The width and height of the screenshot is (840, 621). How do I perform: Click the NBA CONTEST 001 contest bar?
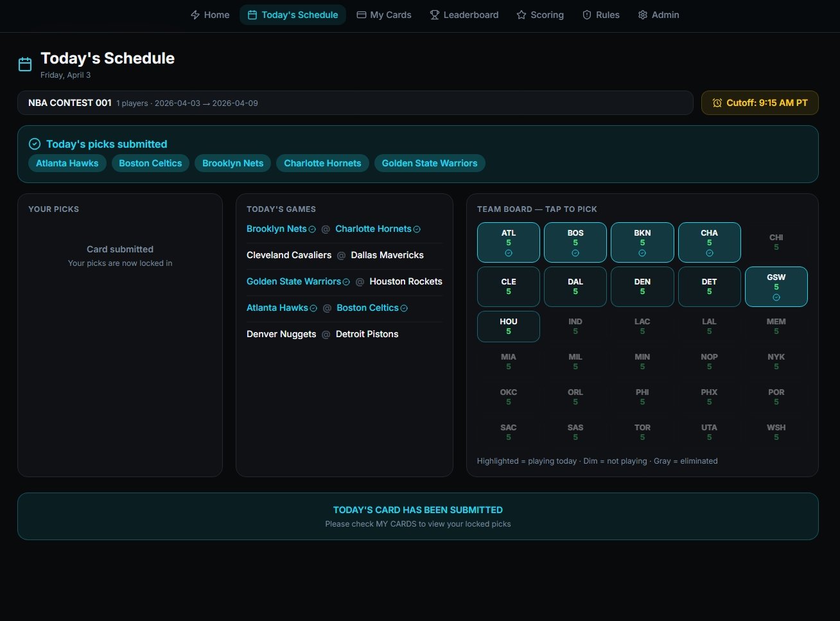tap(354, 103)
